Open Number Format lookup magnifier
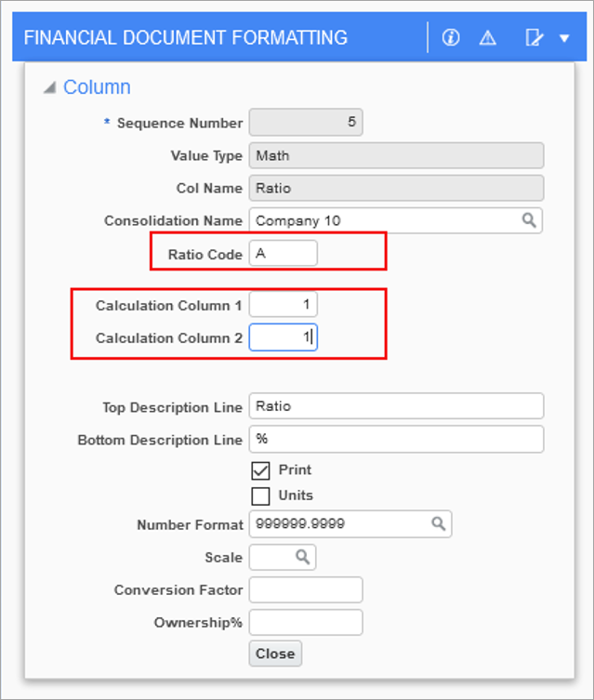 tap(438, 523)
